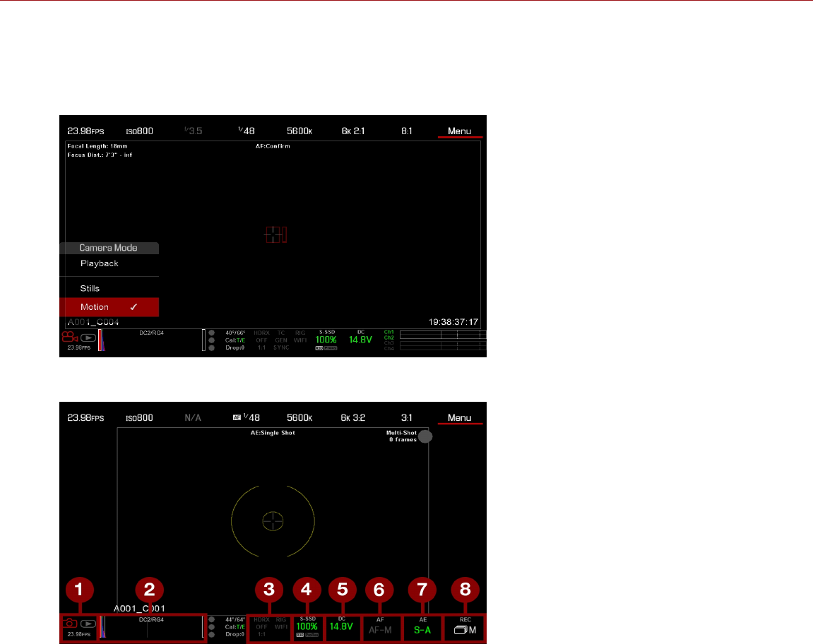Tap the TC GEN SYNC indicator
This screenshot has height=644, width=813.
pos(281,340)
